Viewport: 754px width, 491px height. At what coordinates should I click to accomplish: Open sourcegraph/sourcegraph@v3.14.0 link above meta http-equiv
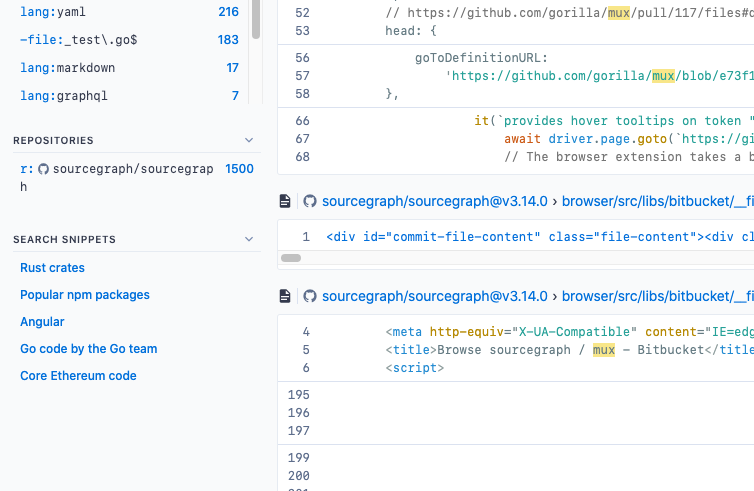tap(435, 296)
